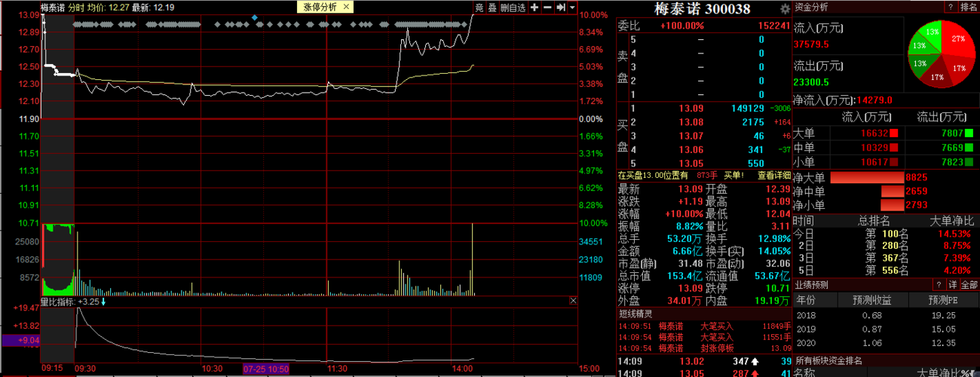
Task: Click the dark green swatch beside 小单 7823
Action: point(969,162)
